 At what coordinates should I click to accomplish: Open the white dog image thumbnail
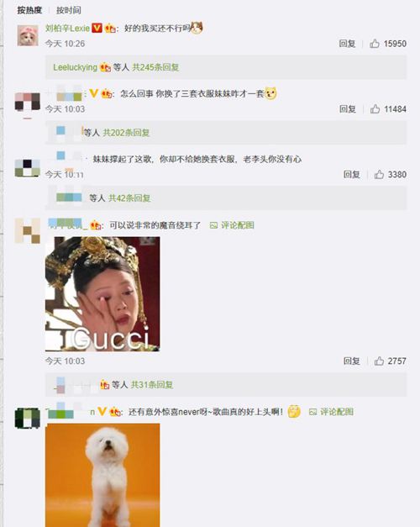[102, 475]
